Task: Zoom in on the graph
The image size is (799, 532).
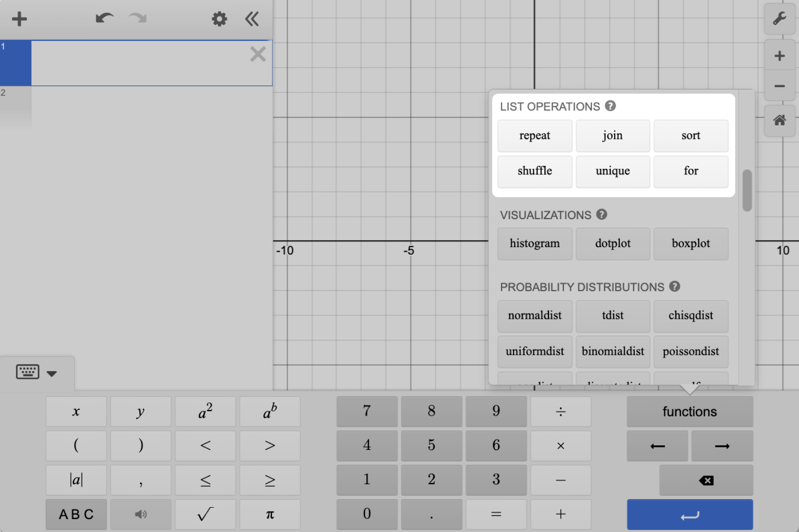Action: tap(780, 56)
